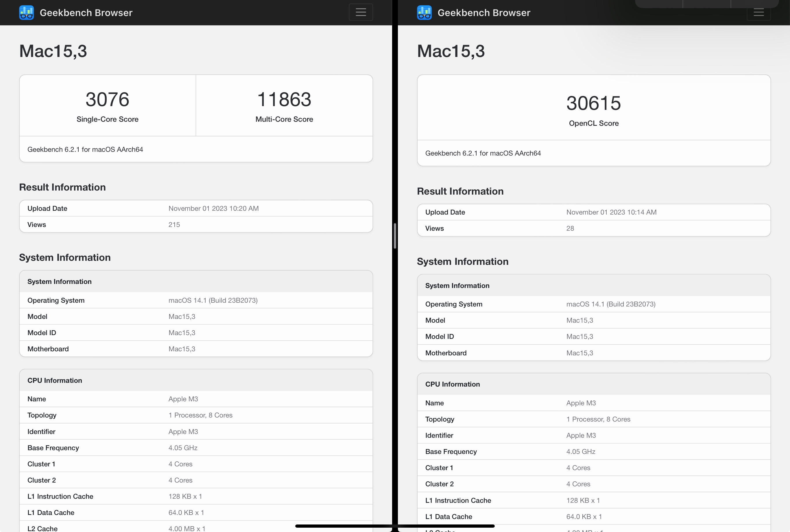Click Geekbench Browser title in right window
This screenshot has height=532, width=790.
[483, 12]
